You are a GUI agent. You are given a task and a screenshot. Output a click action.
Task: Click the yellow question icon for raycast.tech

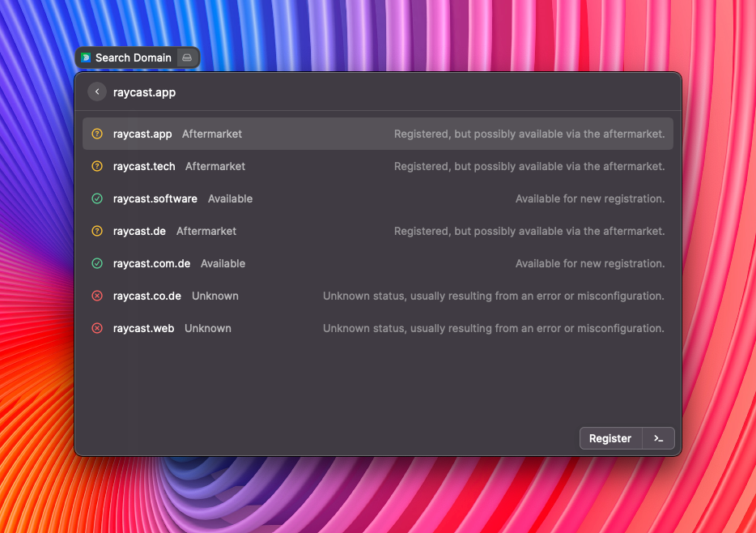tap(97, 166)
